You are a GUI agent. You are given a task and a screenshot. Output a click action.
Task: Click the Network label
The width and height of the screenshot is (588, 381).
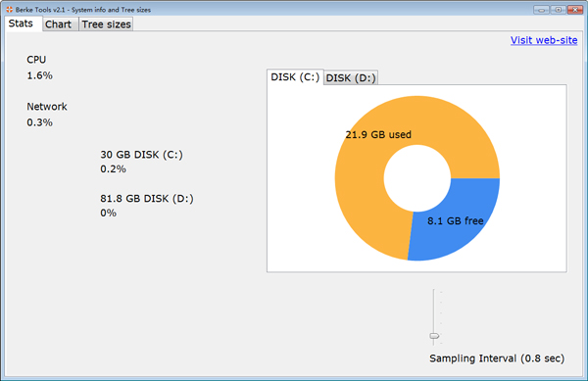pos(47,107)
